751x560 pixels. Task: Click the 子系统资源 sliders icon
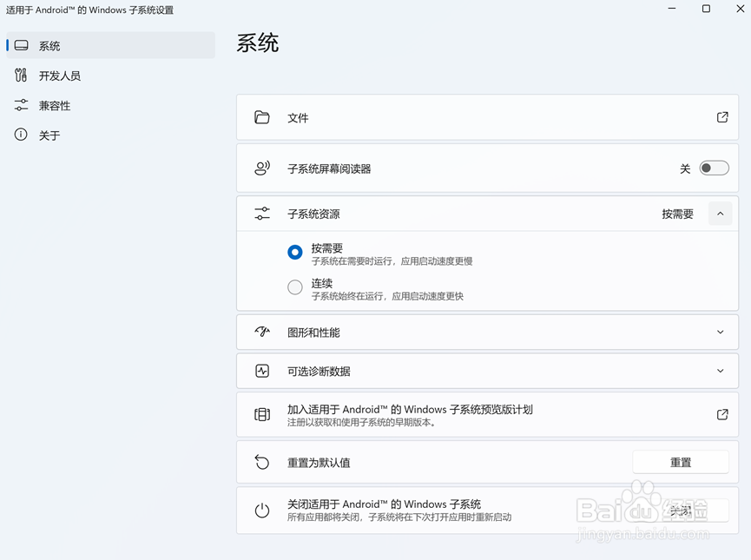(262, 214)
